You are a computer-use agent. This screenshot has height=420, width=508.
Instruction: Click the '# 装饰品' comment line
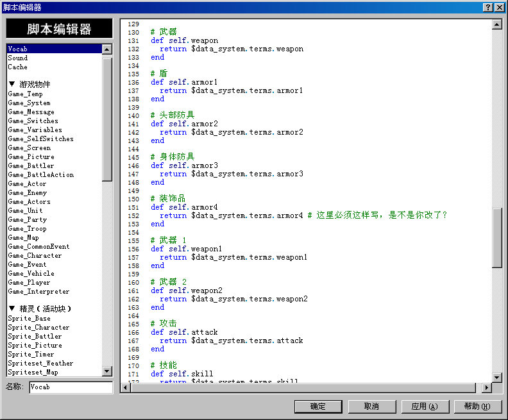point(168,198)
